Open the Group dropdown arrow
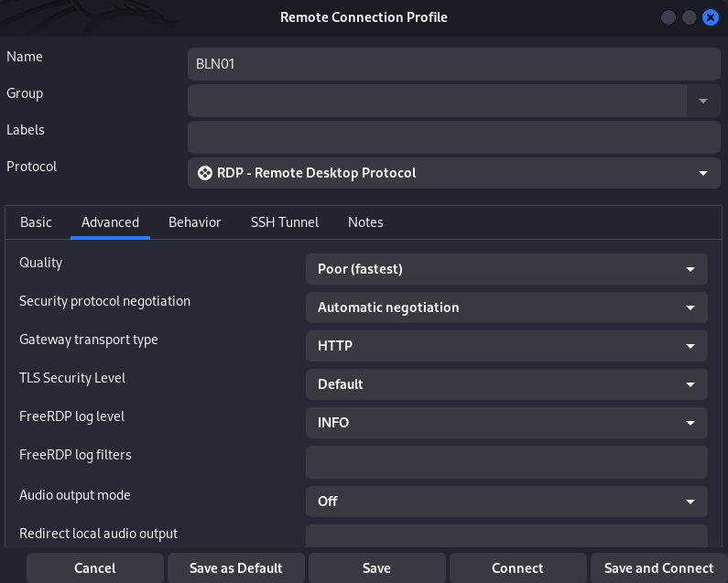Viewport: 728px width, 583px height. point(703,101)
